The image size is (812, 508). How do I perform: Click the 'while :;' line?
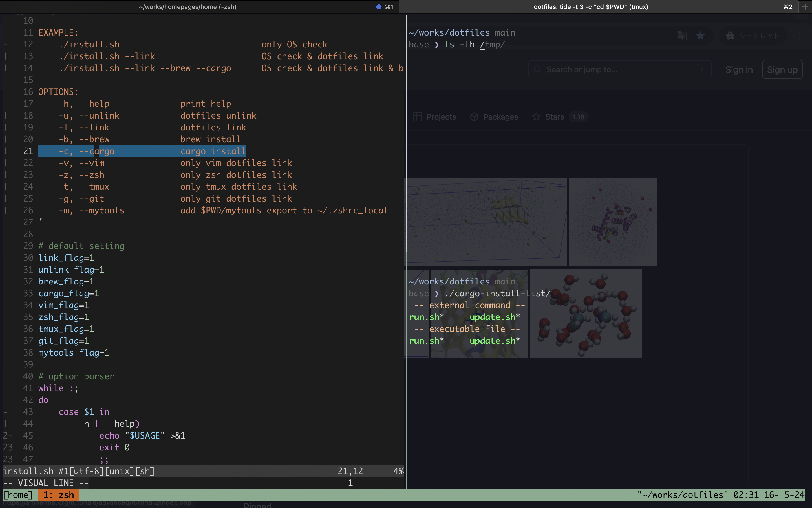(58, 388)
